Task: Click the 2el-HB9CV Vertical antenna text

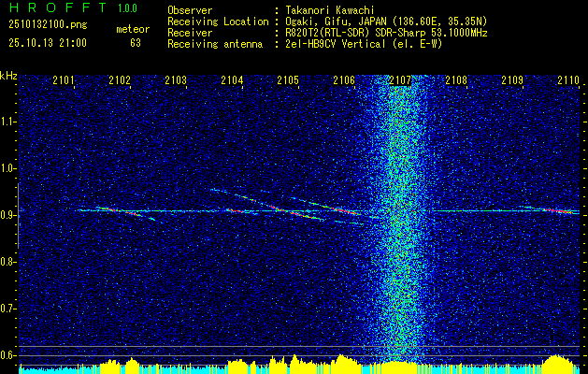Action: coord(364,44)
